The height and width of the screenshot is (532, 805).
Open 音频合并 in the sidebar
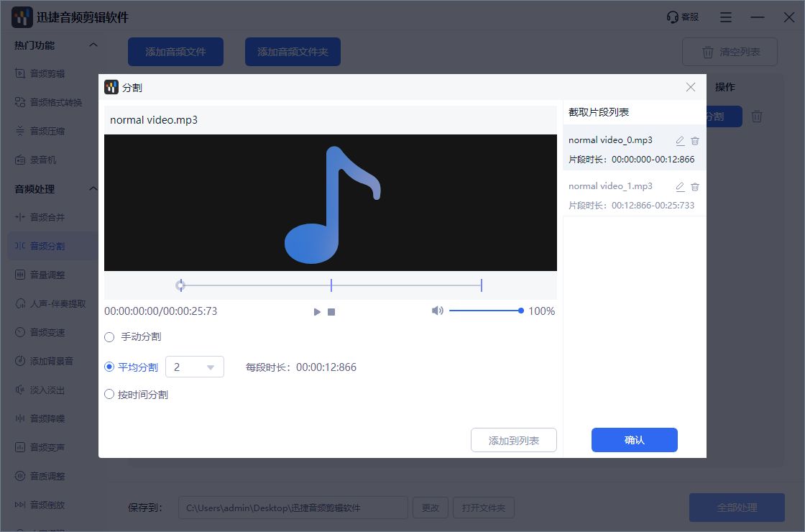47,217
